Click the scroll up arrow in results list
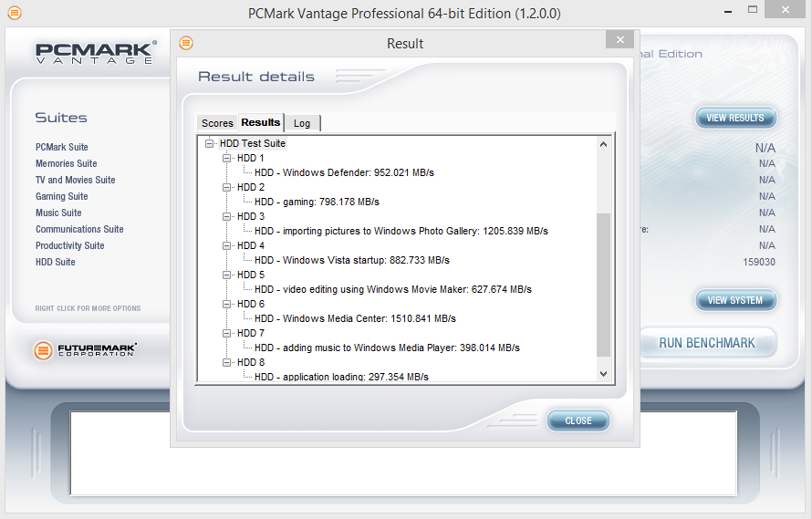The image size is (812, 519). point(603,144)
